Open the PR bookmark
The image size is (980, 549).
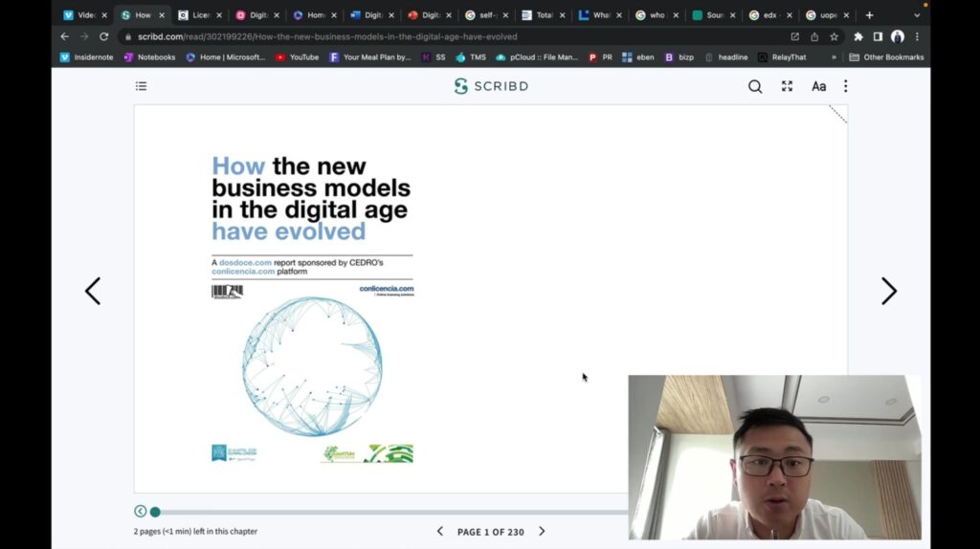click(601, 57)
